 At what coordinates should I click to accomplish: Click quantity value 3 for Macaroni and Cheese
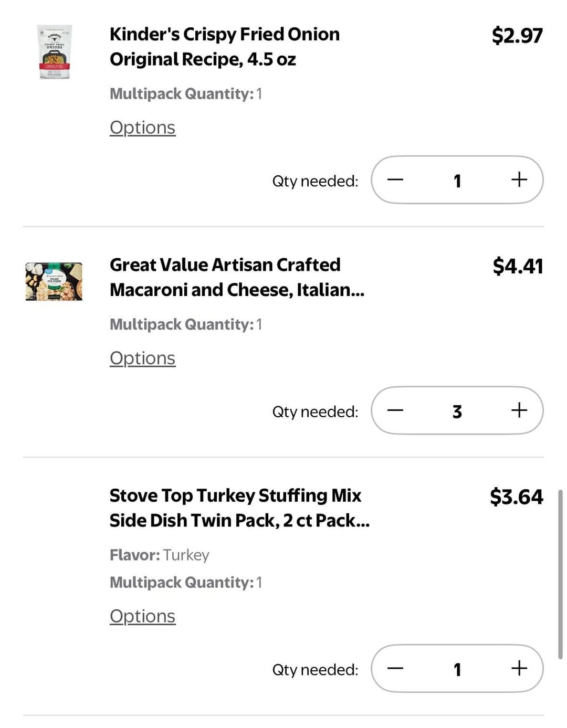click(x=457, y=411)
